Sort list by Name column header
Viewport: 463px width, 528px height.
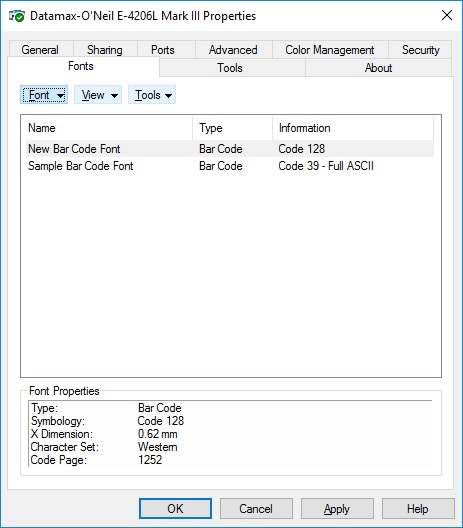(x=109, y=128)
